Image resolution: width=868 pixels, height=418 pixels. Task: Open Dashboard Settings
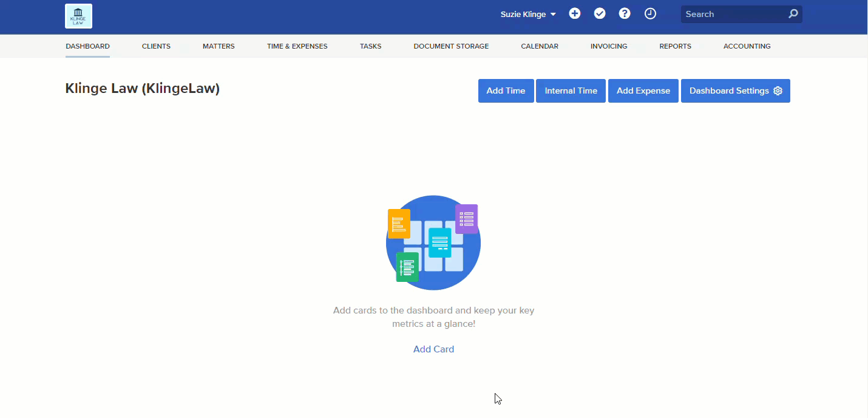(736, 91)
